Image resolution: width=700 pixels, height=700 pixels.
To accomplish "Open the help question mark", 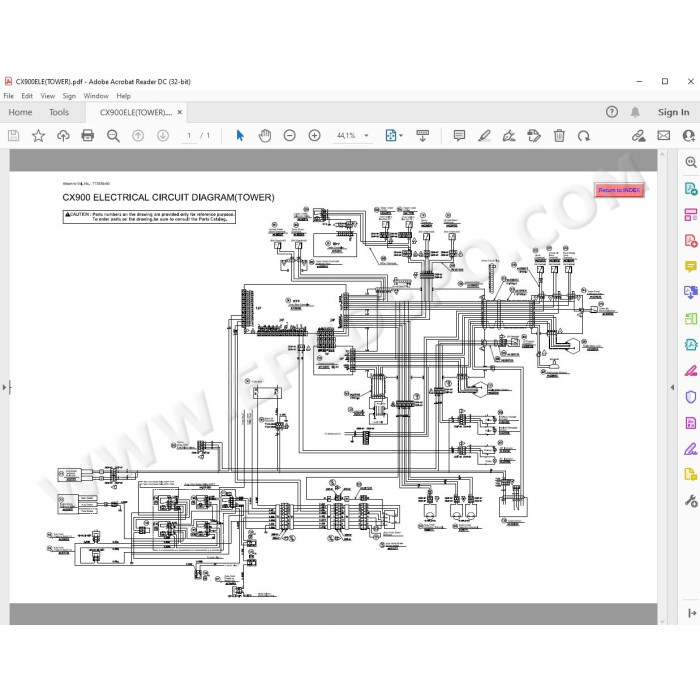I will pyautogui.click(x=612, y=112).
